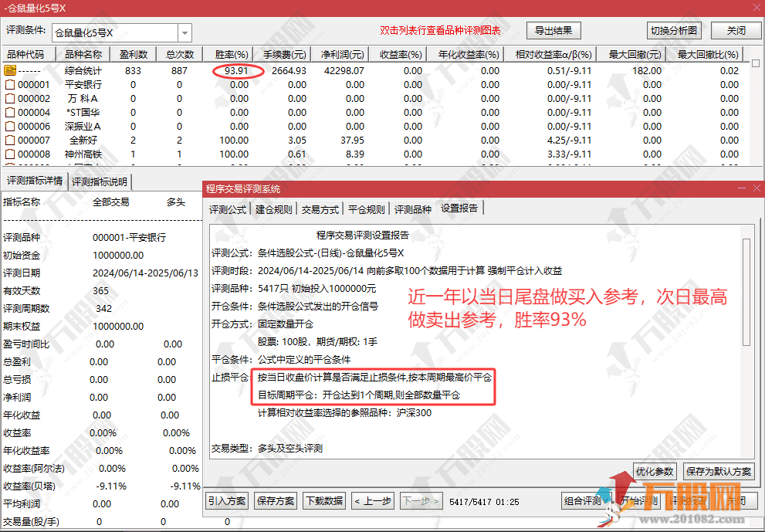Close the 程序交易评测系统 dialog
Viewport: 765px width, 532px height.
pyautogui.click(x=757, y=188)
